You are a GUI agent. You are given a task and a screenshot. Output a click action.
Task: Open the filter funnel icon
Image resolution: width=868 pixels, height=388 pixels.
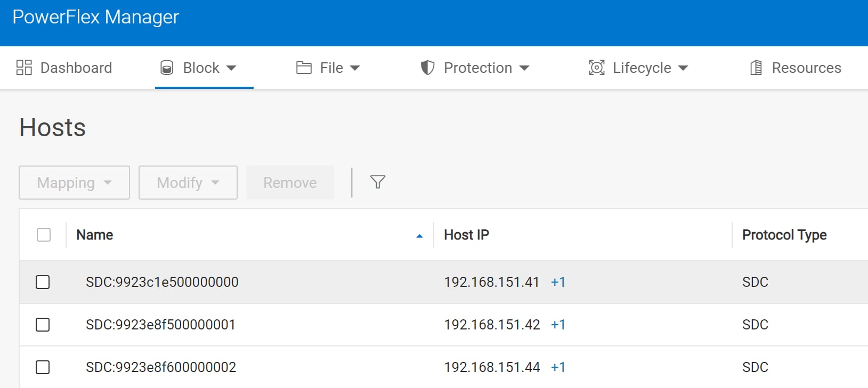coord(378,182)
